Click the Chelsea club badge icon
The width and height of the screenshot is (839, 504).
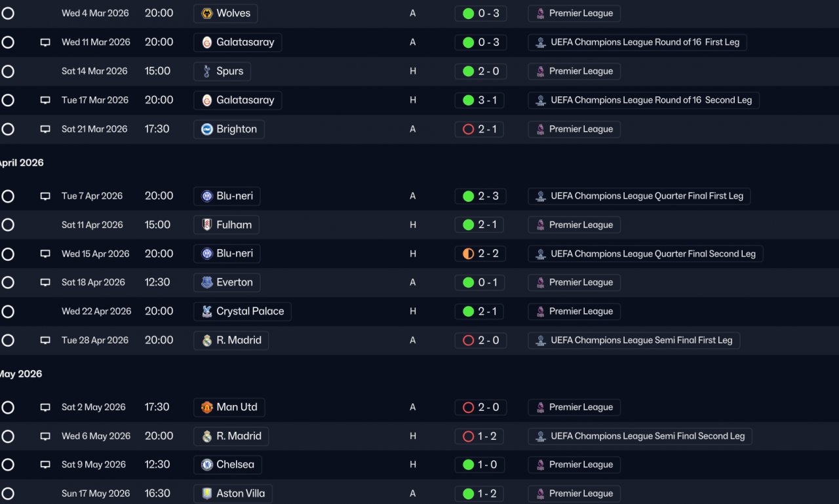(207, 465)
